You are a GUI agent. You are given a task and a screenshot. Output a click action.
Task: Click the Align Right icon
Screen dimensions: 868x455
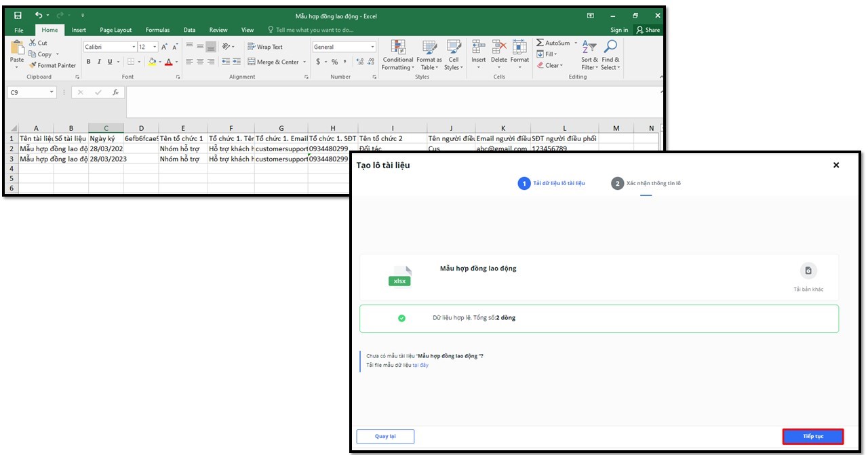point(211,62)
